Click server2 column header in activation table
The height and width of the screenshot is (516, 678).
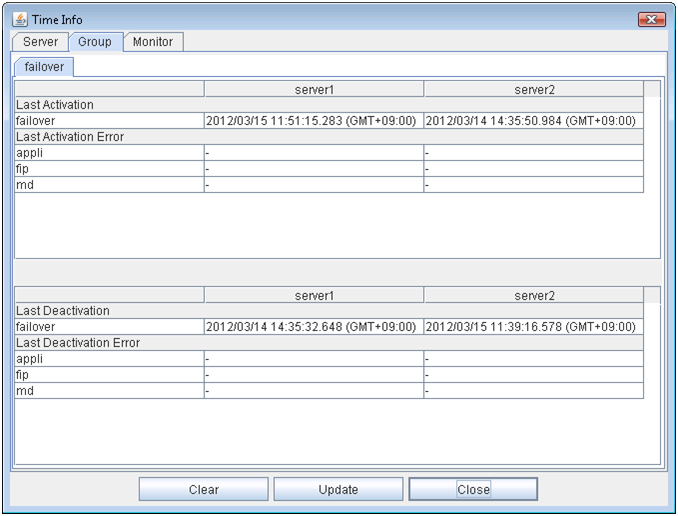pyautogui.click(x=534, y=89)
